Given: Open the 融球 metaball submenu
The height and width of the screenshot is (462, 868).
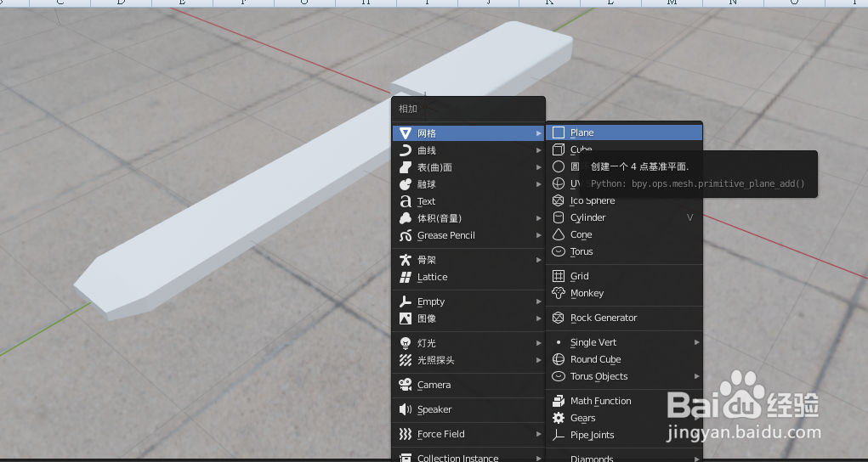Looking at the screenshot, I should click(468, 184).
